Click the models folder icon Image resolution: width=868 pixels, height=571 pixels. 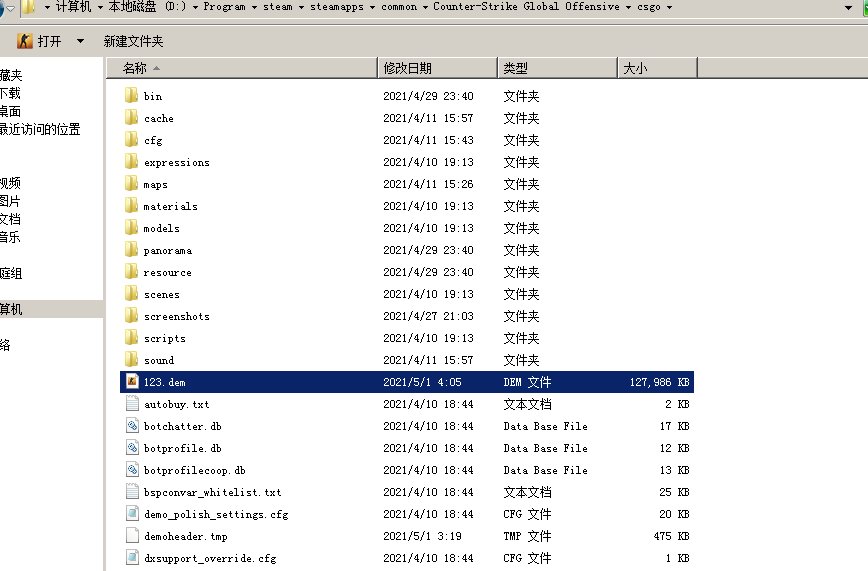tap(131, 228)
